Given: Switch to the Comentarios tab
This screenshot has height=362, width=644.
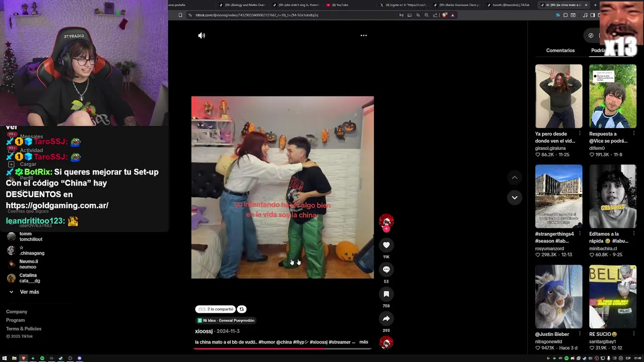Looking at the screenshot, I should (560, 50).
